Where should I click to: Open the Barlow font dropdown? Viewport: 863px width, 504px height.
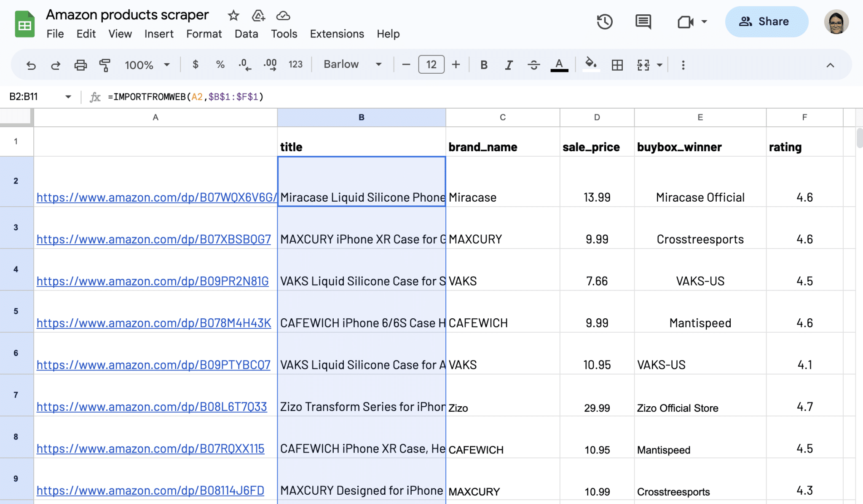pos(352,64)
